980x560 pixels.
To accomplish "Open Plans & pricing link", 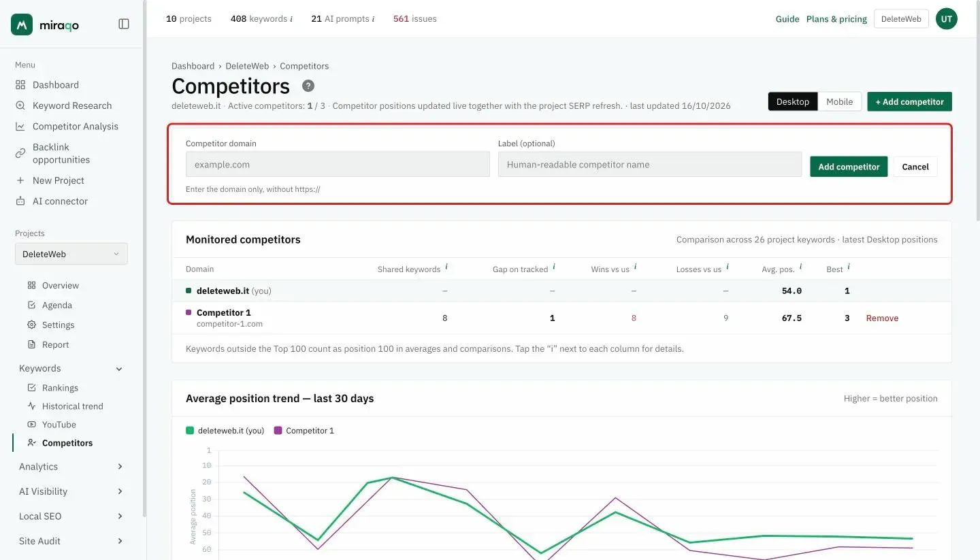I will point(836,19).
